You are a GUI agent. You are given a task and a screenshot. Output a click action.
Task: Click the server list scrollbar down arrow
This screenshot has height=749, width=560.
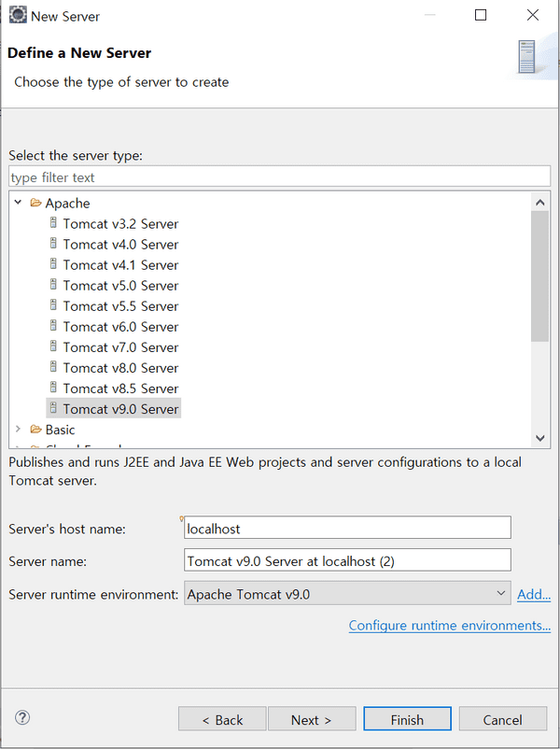tap(540, 438)
